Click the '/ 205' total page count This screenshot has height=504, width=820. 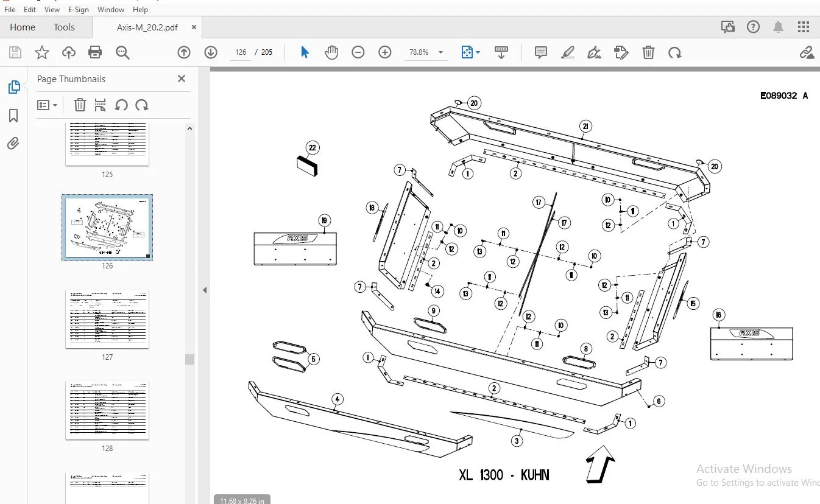point(264,52)
